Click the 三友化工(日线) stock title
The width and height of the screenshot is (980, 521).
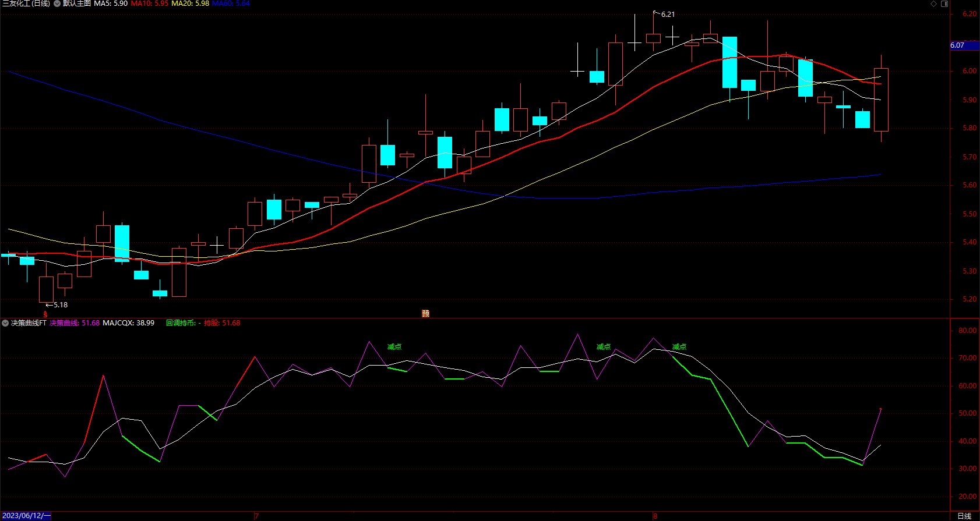[x=26, y=3]
